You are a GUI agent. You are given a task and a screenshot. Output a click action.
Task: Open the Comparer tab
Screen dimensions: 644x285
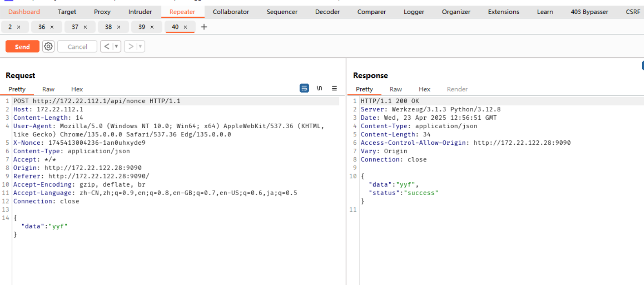pos(371,12)
